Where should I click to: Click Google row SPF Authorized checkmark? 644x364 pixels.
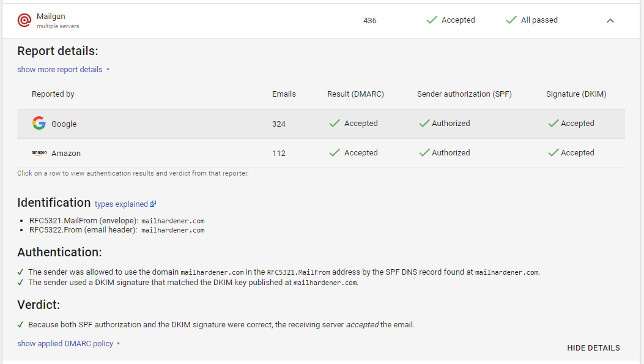point(424,123)
